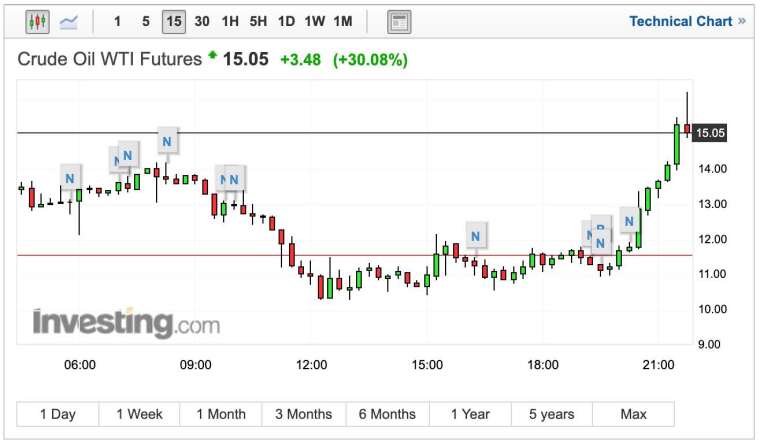Image resolution: width=760 pixels, height=446 pixels.
Task: Choose the 1 Year range tab
Action: [470, 414]
